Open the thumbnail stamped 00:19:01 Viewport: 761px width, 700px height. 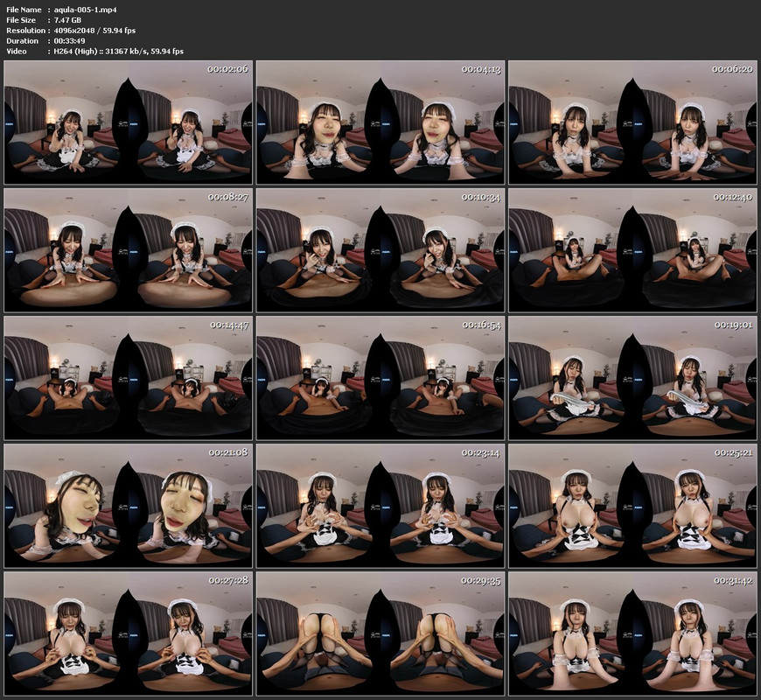[633, 378]
